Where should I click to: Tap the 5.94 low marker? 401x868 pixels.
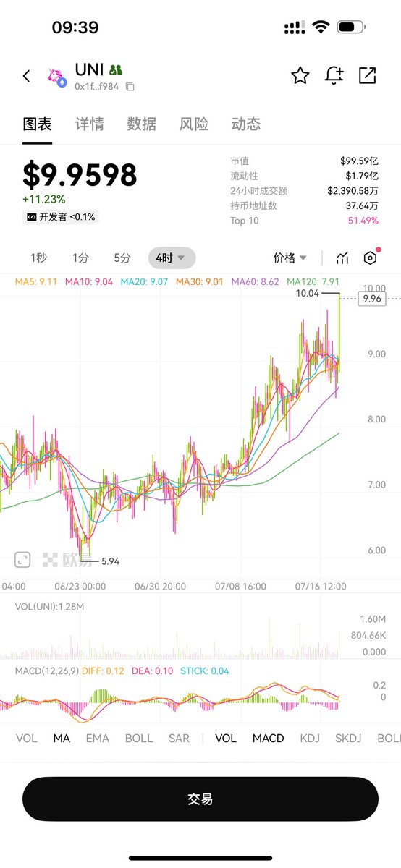111,561
